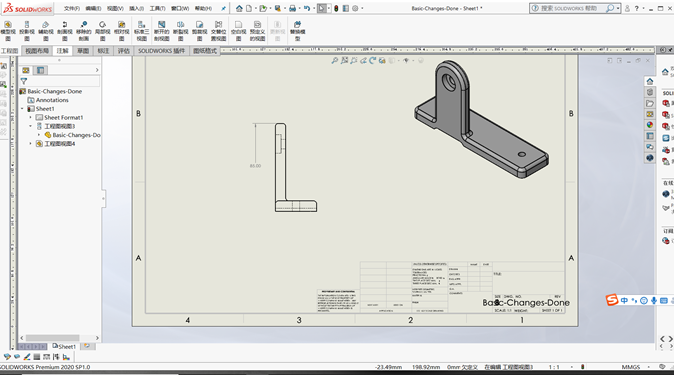Select the 投影视图 (Projected View) tool
Viewport: 674px width, 375px height.
coord(27,31)
